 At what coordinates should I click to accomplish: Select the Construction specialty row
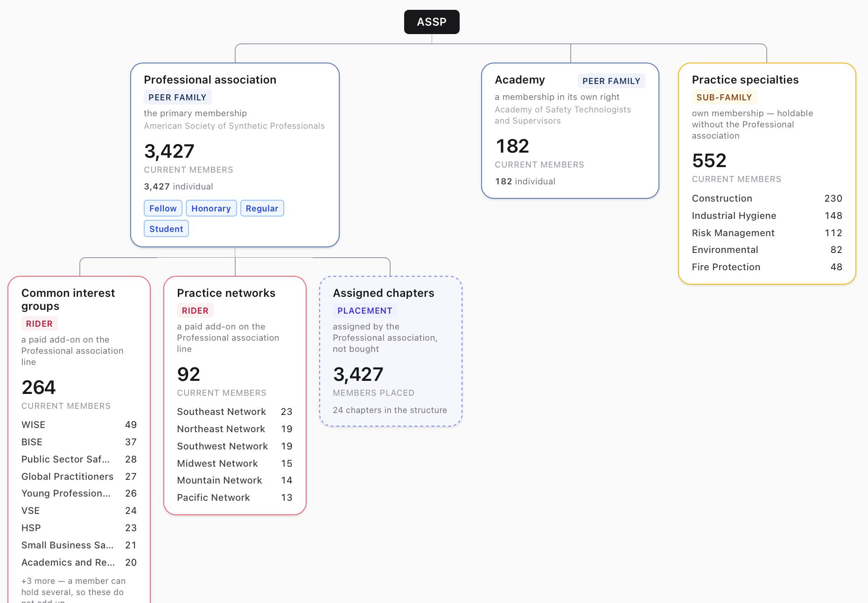(767, 198)
